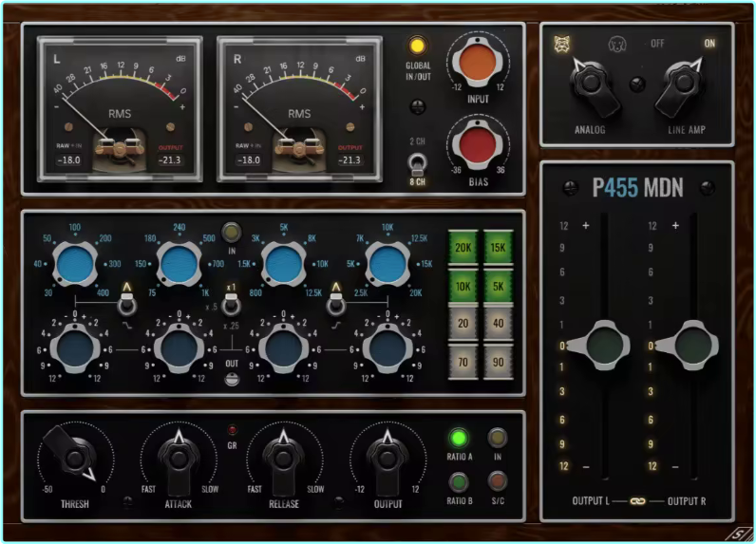Select the 70 Hz high-pass button
The image size is (756, 544).
pyautogui.click(x=463, y=362)
